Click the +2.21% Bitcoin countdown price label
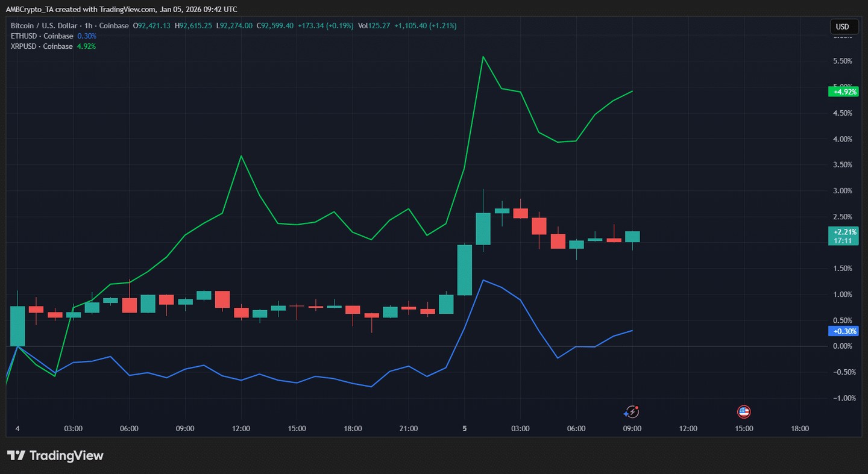 coord(843,235)
